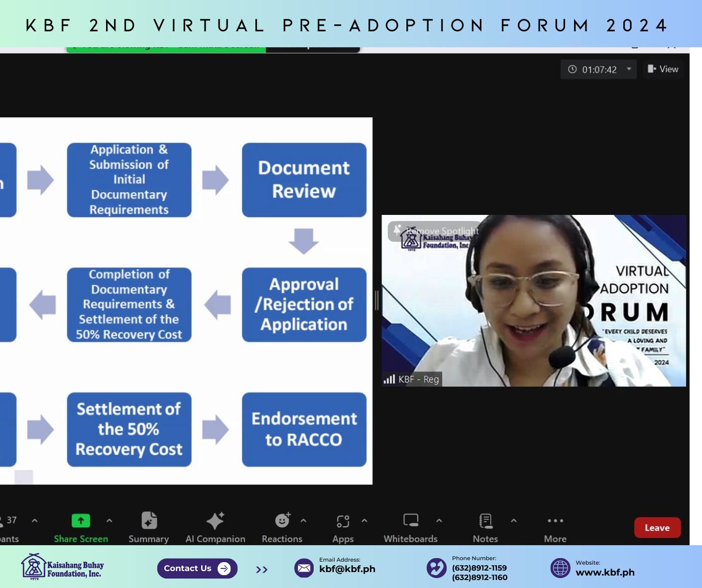
Task: Click the View layout icon
Action: (652, 69)
